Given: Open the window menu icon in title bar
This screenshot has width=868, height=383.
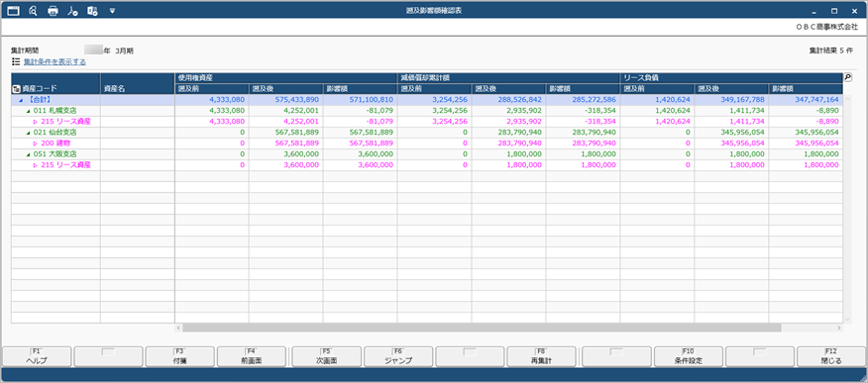Looking at the screenshot, I should point(13,11).
